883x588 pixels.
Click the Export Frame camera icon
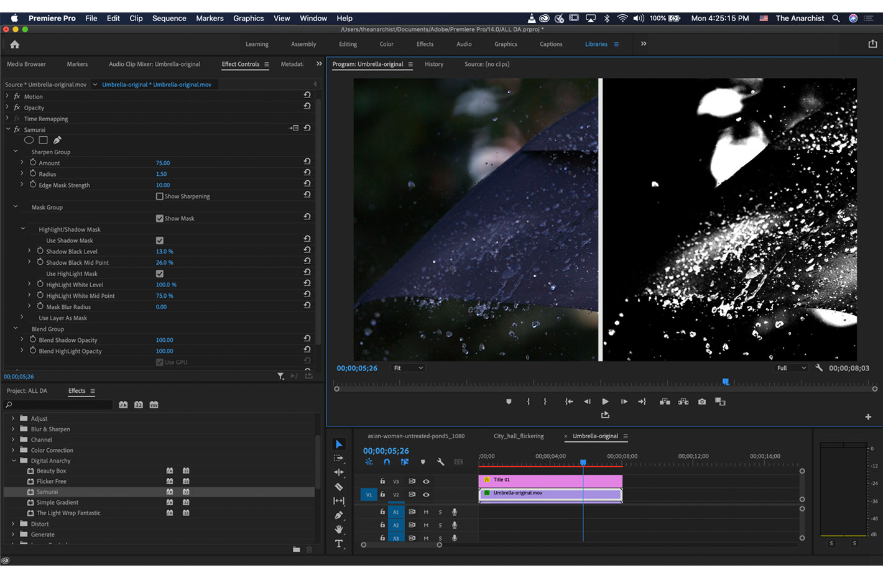pos(702,402)
